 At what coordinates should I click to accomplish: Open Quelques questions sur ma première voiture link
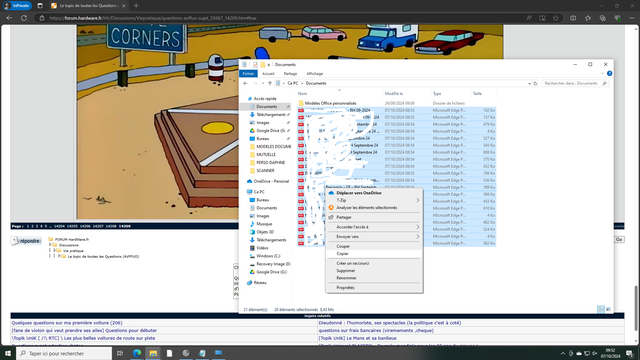click(67, 323)
